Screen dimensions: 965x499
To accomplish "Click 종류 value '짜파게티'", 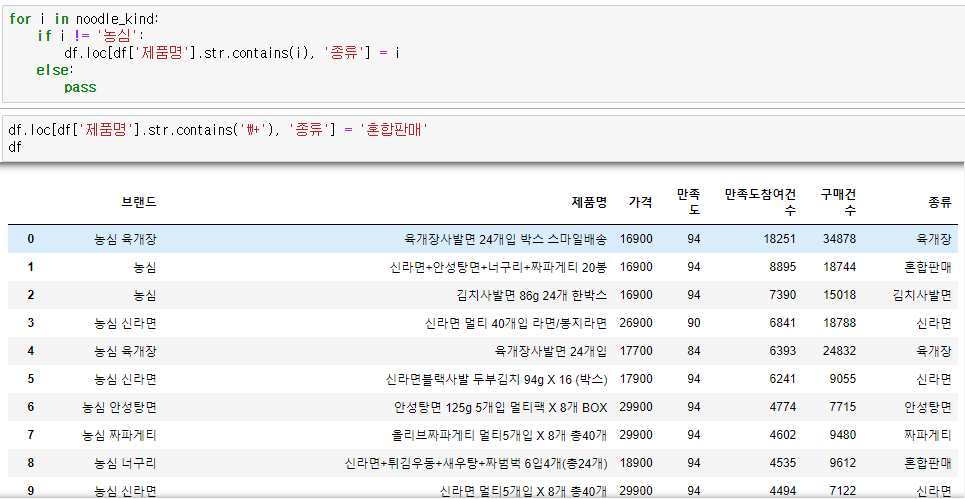I will click(x=928, y=436).
